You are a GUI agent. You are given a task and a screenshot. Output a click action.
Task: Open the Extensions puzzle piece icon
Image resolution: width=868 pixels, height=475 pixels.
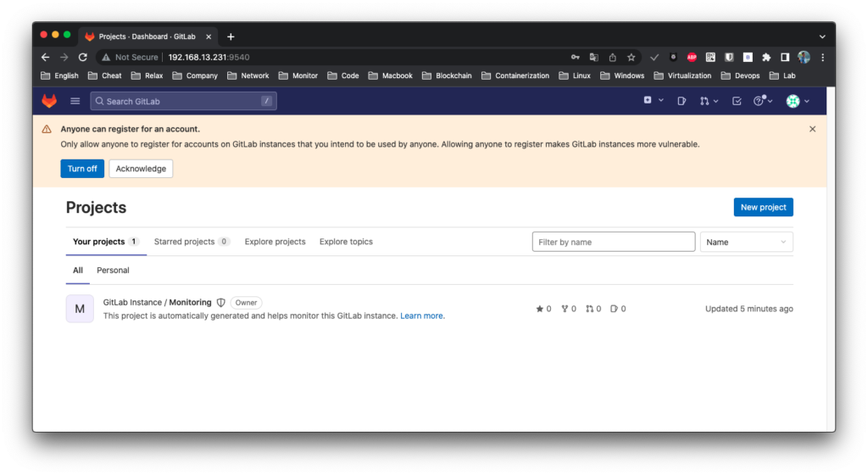766,57
